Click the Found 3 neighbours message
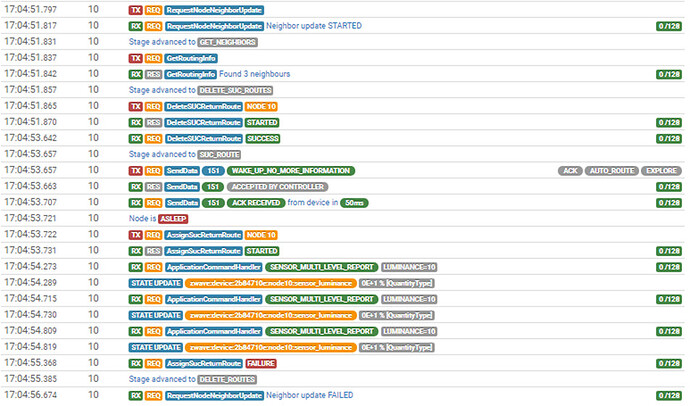Image resolution: width=690 pixels, height=406 pixels. [254, 74]
